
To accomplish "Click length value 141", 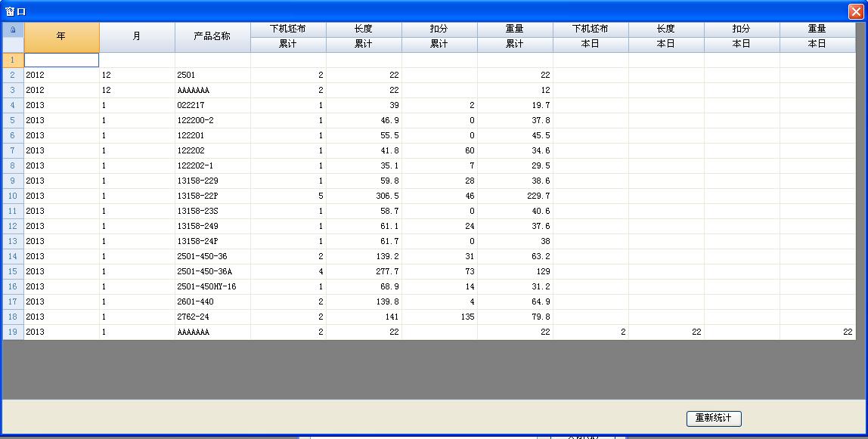I will click(364, 317).
